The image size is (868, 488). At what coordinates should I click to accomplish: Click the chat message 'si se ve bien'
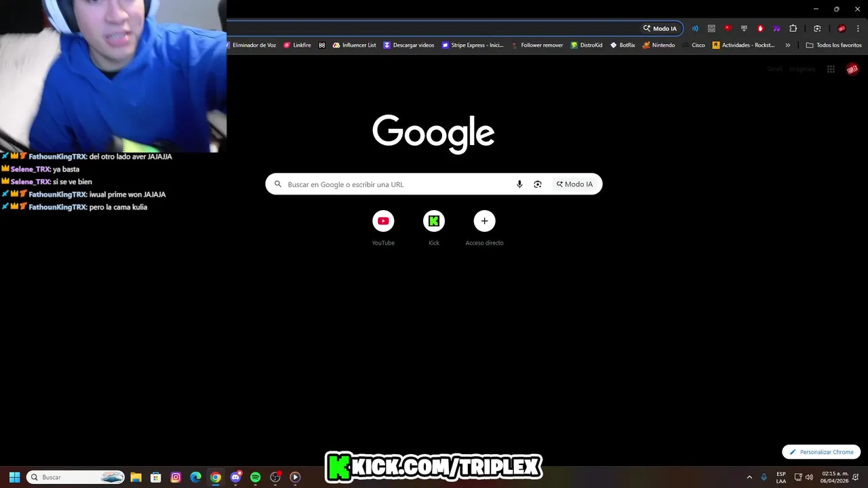pyautogui.click(x=73, y=182)
